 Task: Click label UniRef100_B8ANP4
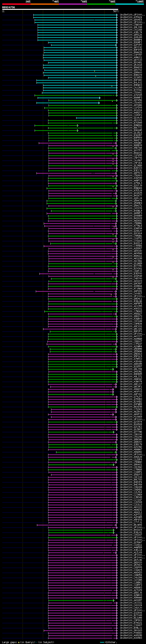click(131, 40)
